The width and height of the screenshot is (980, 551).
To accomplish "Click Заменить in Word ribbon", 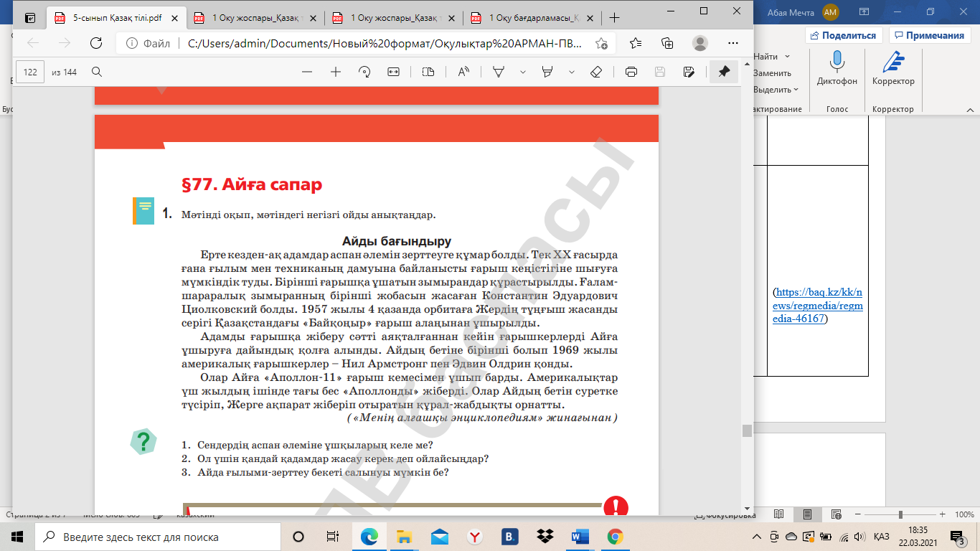I will (772, 73).
